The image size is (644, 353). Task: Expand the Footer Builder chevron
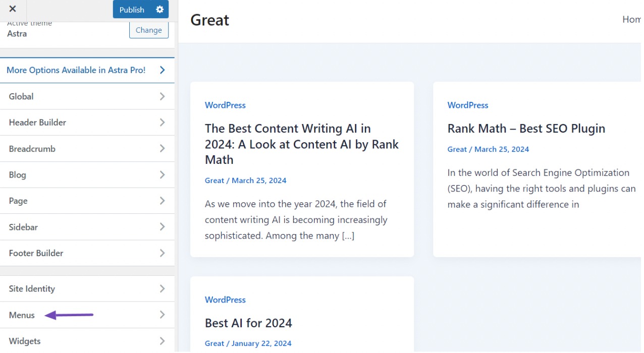(x=163, y=253)
